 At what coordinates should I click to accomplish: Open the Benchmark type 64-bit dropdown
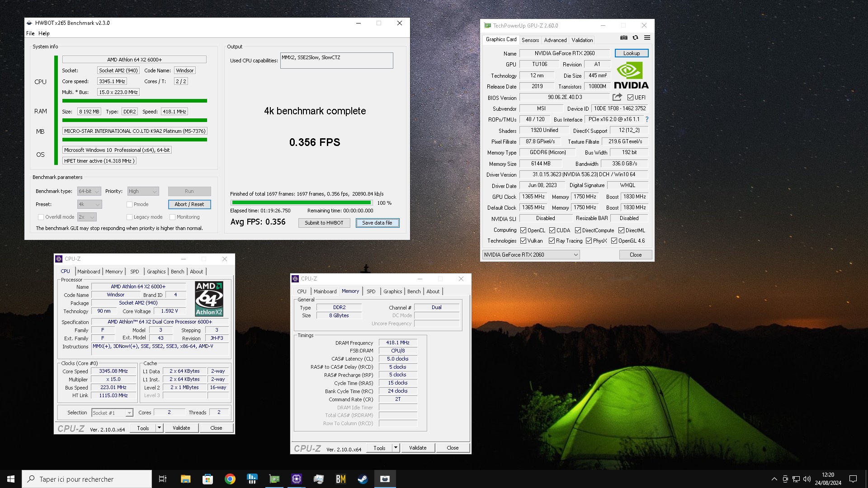(89, 191)
